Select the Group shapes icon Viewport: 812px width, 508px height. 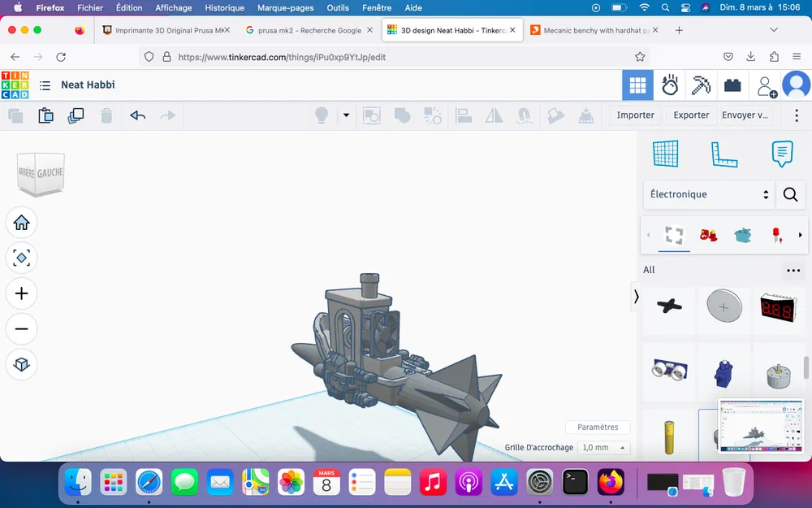[403, 115]
